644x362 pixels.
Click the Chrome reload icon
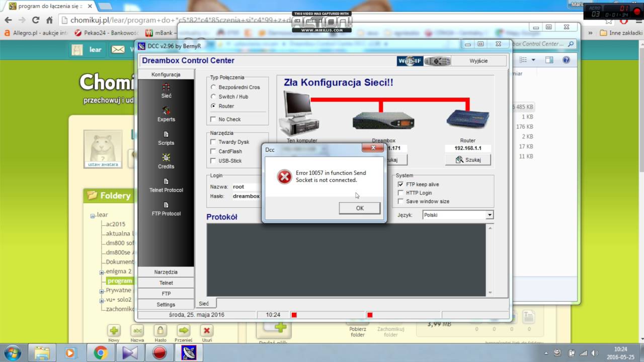35,20
